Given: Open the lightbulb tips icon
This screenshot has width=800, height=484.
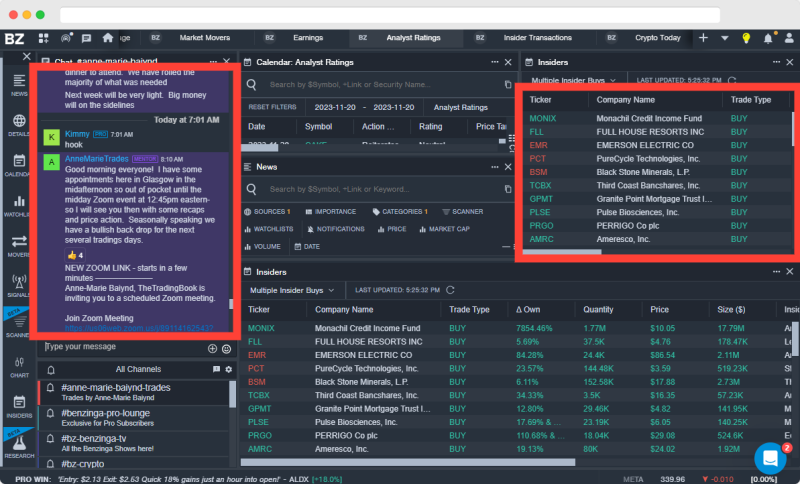Looking at the screenshot, I should click(x=746, y=38).
